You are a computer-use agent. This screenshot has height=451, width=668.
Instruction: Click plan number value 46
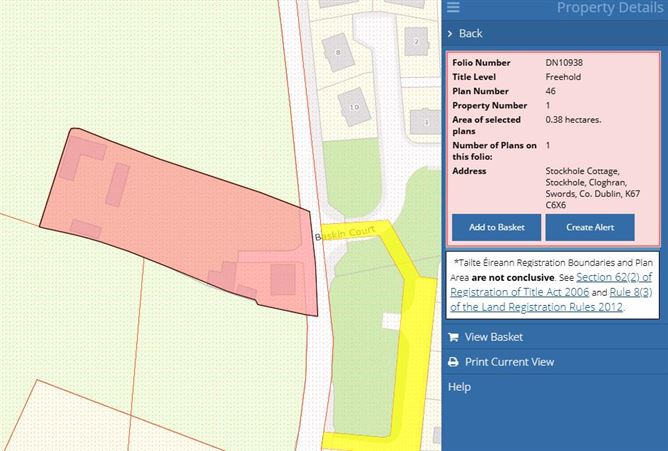550,91
